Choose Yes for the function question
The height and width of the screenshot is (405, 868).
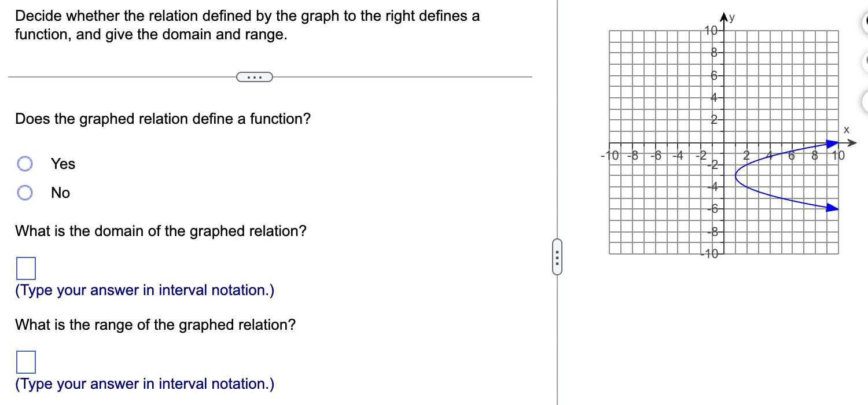click(24, 164)
